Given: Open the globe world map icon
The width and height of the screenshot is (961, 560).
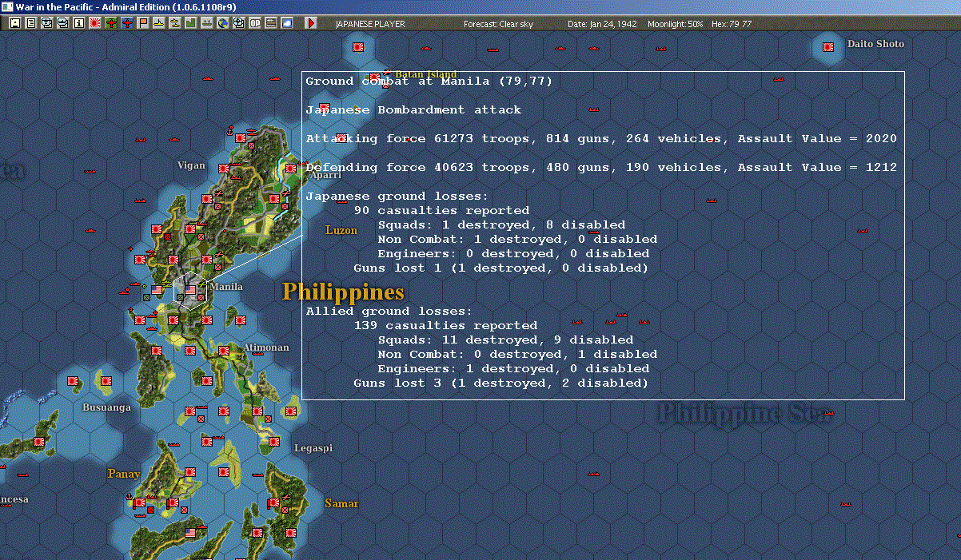Looking at the screenshot, I should point(222,23).
